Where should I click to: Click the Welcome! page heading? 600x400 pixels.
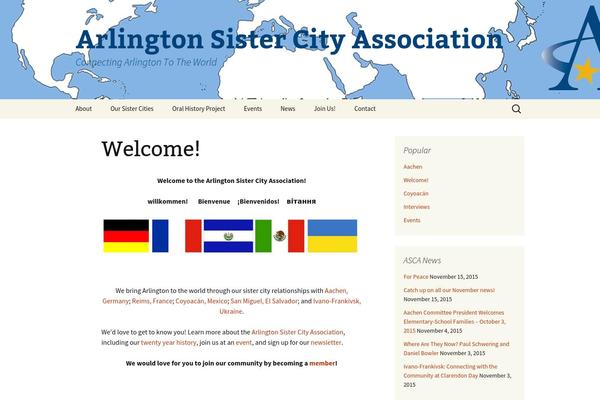151,149
